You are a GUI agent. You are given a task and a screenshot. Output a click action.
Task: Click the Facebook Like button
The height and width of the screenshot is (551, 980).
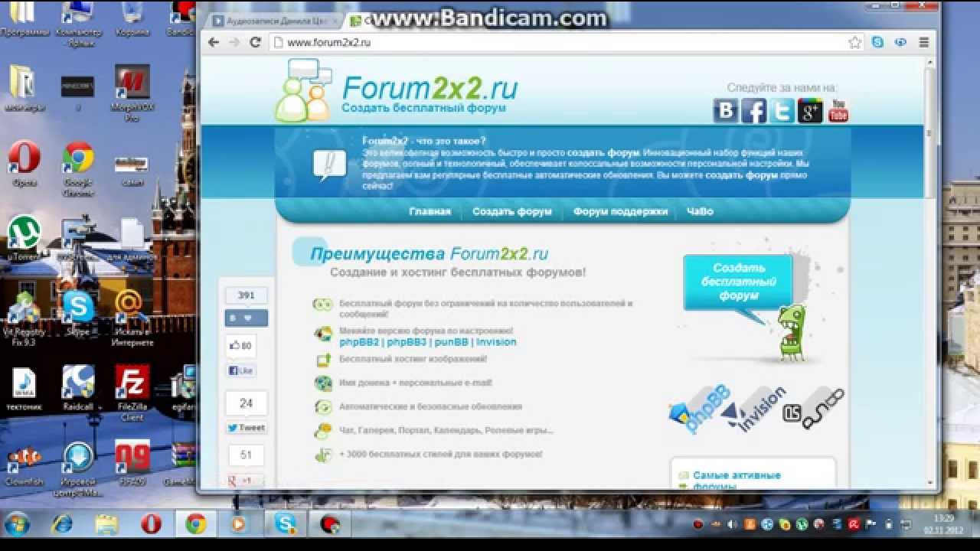[240, 370]
